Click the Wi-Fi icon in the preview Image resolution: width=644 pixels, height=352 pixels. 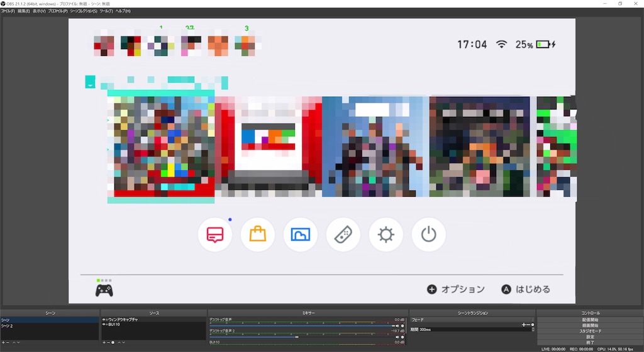(x=501, y=44)
